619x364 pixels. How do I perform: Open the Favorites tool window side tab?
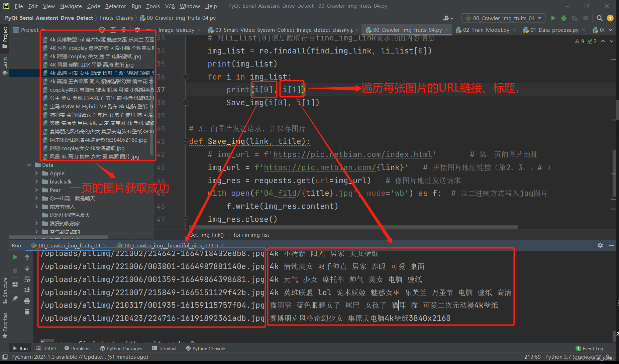5,326
